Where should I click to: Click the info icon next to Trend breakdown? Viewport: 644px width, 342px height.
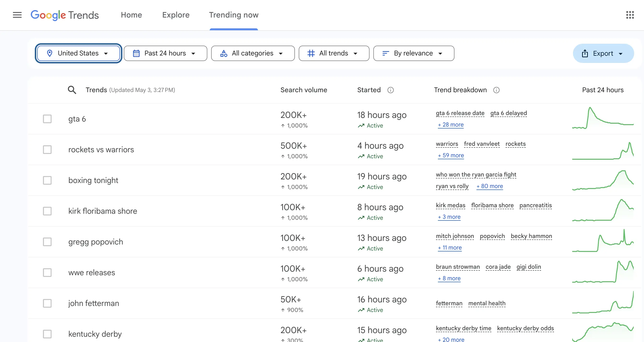(496, 90)
